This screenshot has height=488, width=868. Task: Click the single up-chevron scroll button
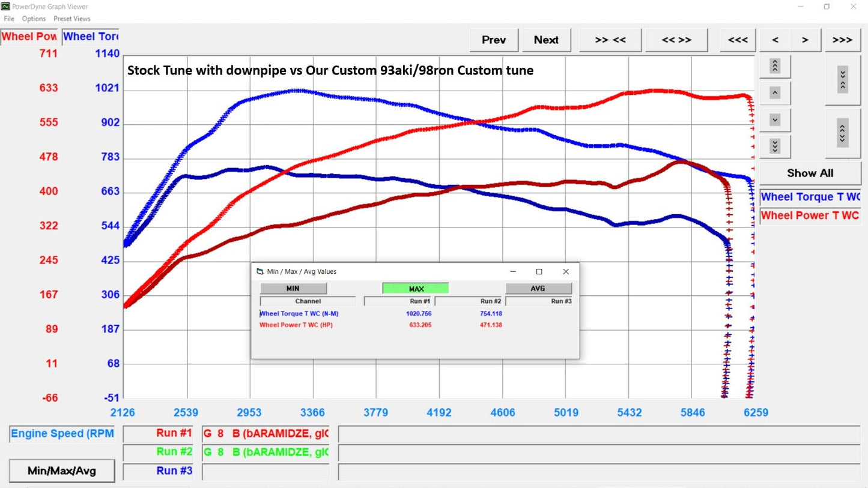click(x=775, y=93)
